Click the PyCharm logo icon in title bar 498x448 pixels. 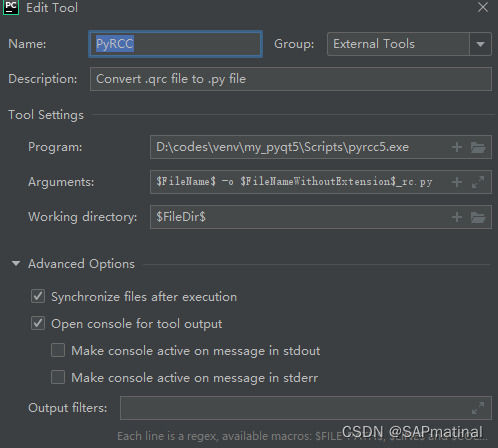(x=11, y=7)
